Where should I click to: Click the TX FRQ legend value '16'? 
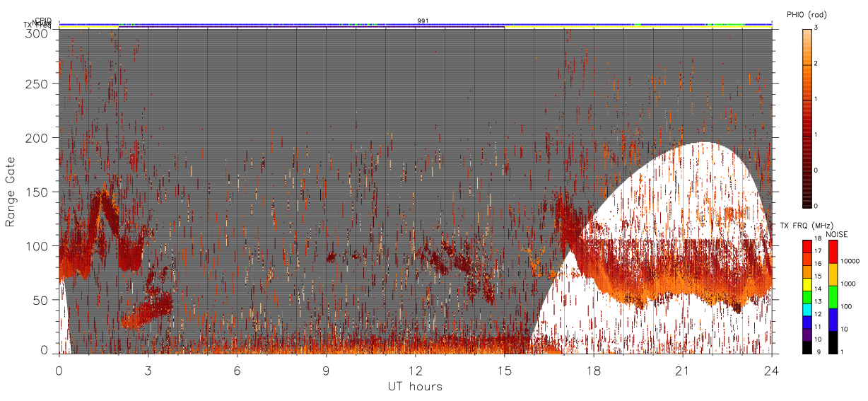818,264
